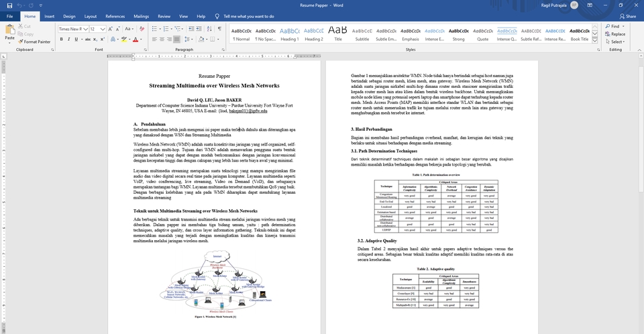Click the Wireless Mesh Network figure
This screenshot has width=644, height=334.
(215, 282)
